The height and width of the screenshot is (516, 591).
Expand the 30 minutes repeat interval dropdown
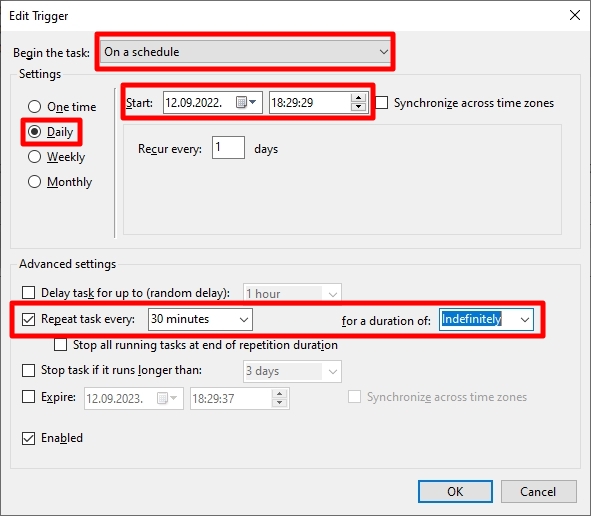click(200, 319)
